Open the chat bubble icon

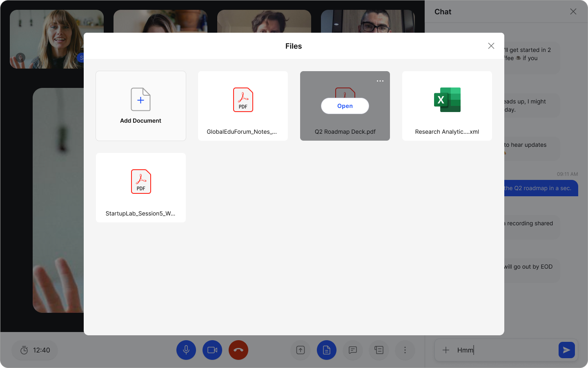click(352, 350)
